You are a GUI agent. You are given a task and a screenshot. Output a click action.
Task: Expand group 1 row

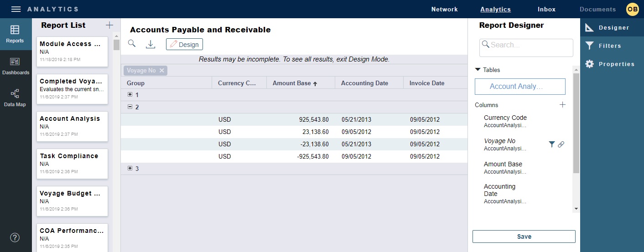[x=130, y=95]
